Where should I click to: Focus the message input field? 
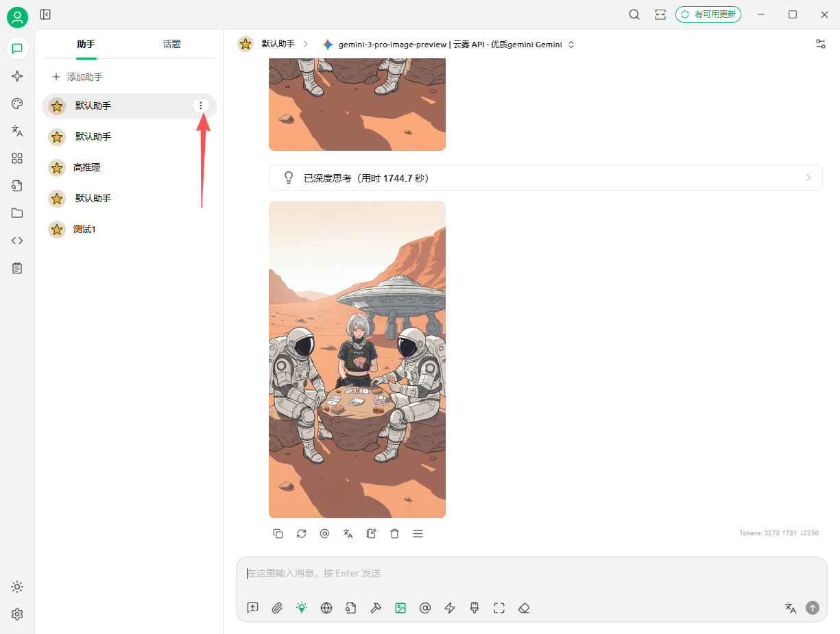click(531, 573)
